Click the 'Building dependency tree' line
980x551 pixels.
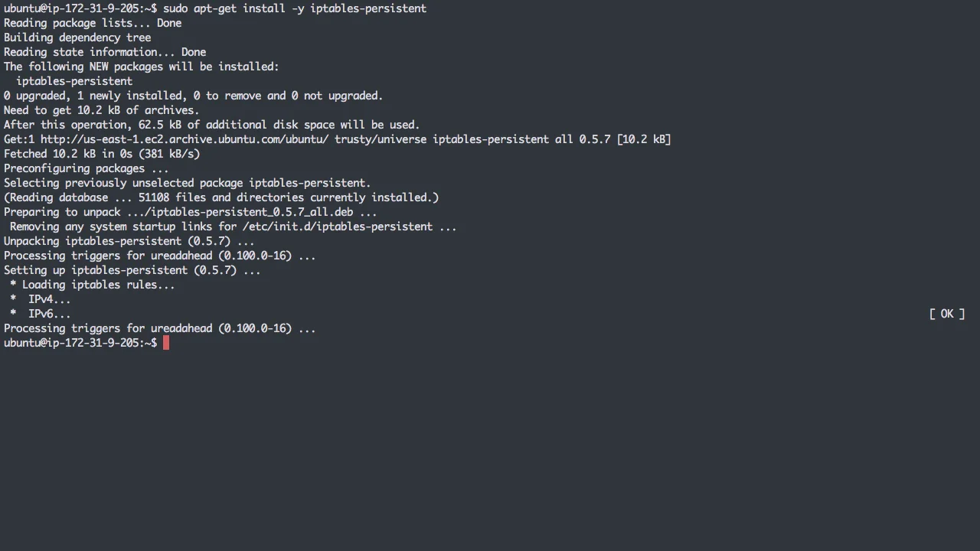tap(77, 37)
